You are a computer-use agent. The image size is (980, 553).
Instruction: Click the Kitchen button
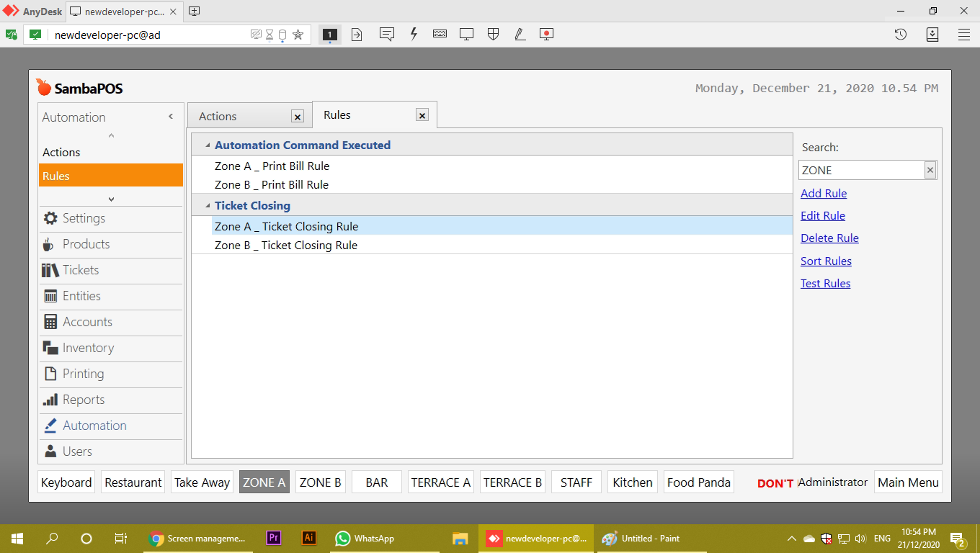tap(633, 482)
